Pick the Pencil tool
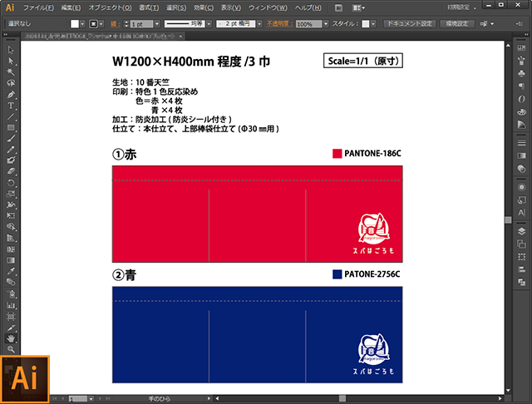Viewport: 532px width, 404px height. coord(11,150)
